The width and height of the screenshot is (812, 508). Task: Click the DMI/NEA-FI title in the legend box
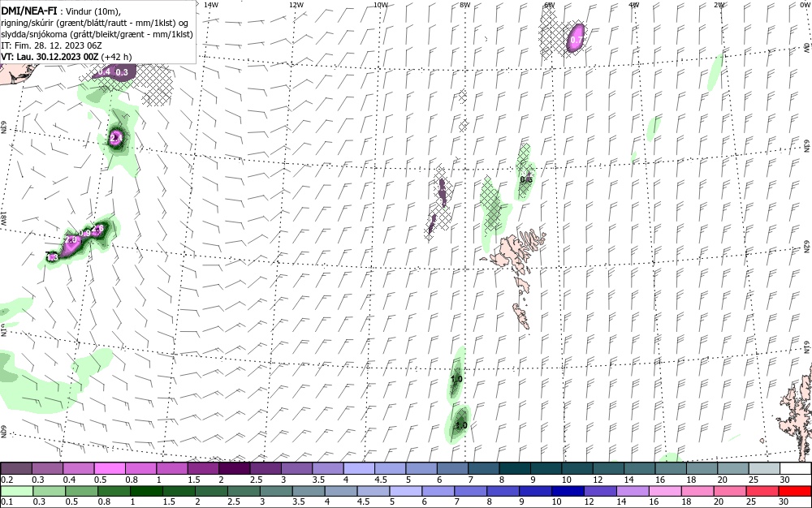pos(29,11)
